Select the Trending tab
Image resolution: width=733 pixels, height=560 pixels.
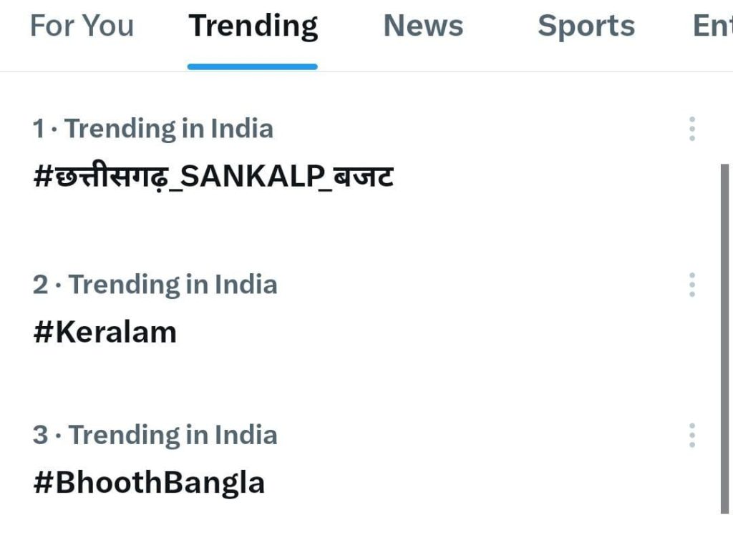point(253,26)
